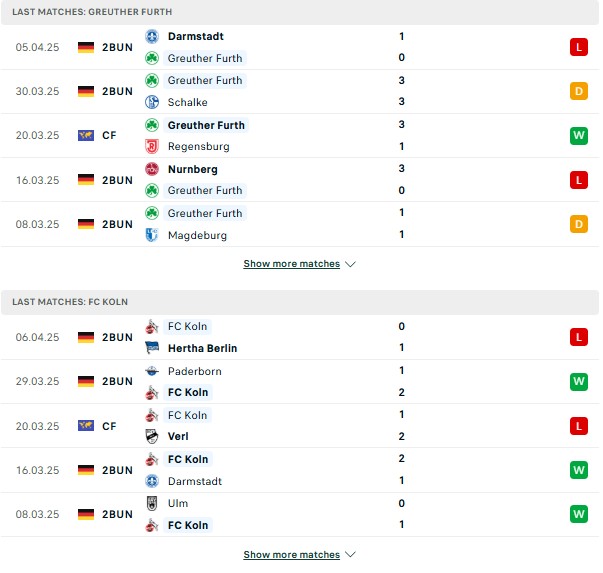Select the CF competition flag on FC Koln–Verl match

(x=86, y=426)
